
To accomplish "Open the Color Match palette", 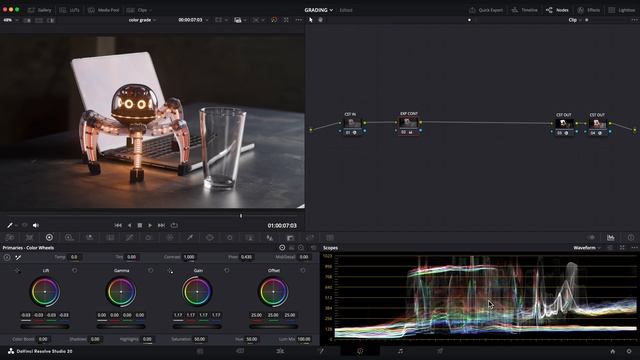I will pyautogui.click(x=29, y=238).
